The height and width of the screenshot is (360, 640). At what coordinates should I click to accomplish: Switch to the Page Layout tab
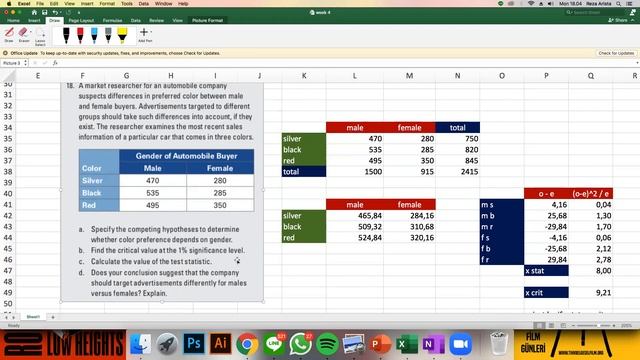point(81,20)
